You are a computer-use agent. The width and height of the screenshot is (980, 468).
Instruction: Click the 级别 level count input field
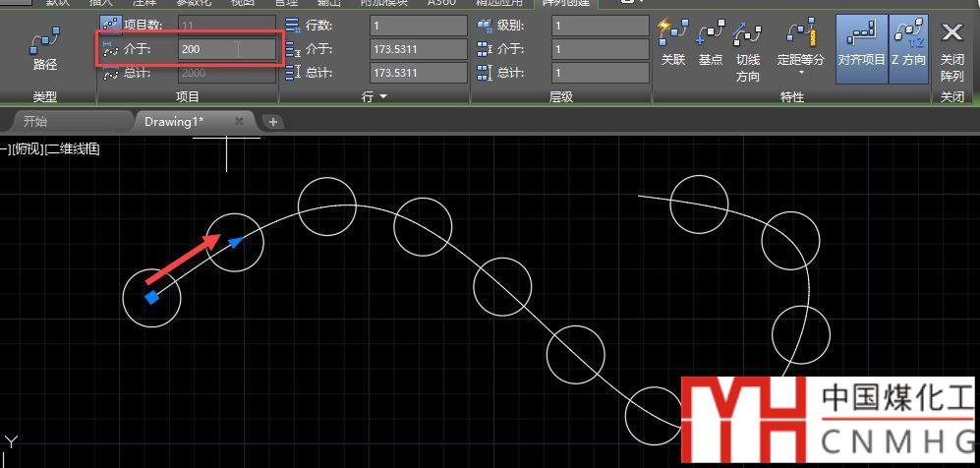[600, 25]
